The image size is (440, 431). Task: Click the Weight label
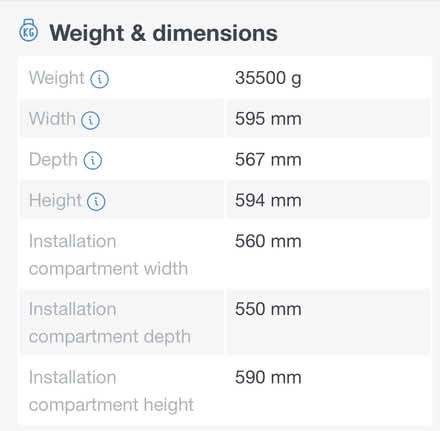point(57,78)
